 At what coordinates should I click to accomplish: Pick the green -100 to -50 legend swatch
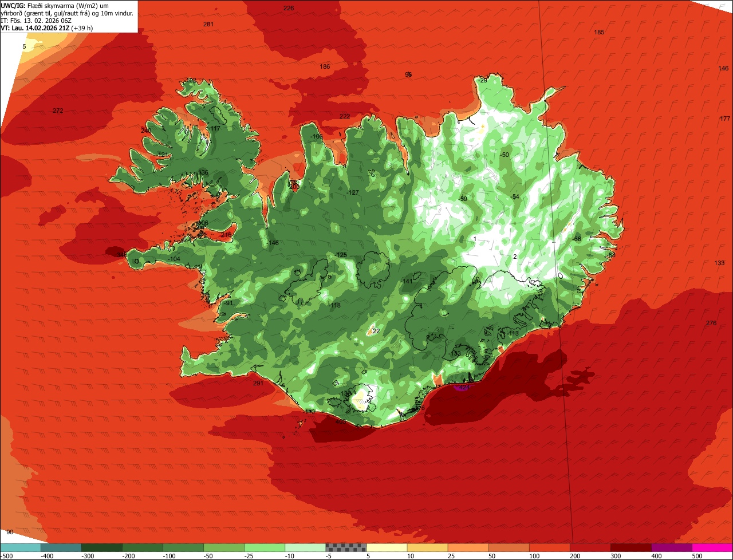point(183,547)
